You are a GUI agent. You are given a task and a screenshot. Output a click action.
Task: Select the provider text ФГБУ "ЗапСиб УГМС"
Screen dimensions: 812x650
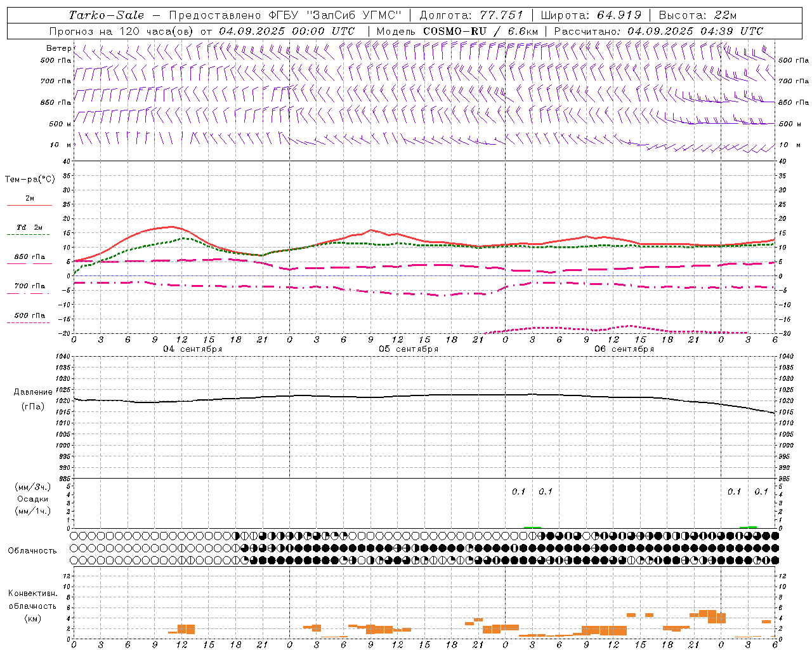pos(334,15)
